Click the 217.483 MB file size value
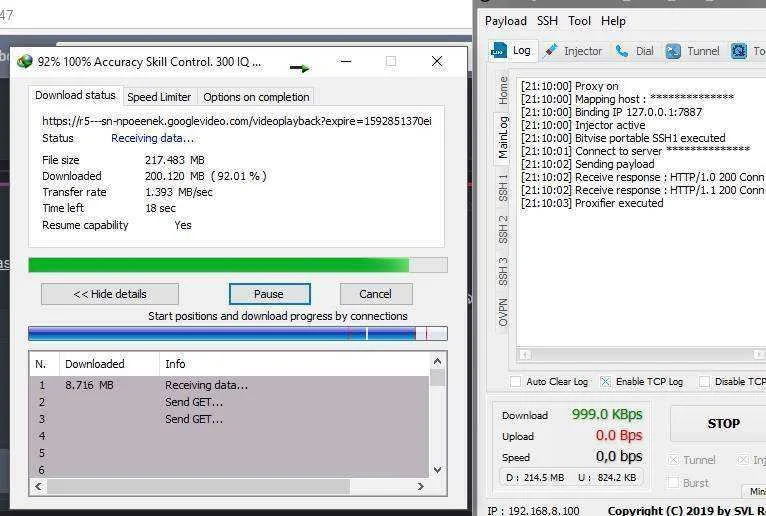 pos(174,160)
